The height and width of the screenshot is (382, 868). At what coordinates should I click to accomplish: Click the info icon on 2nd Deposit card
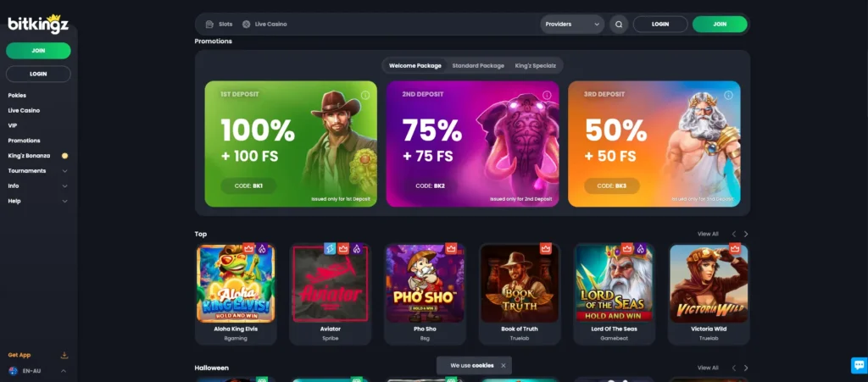547,95
